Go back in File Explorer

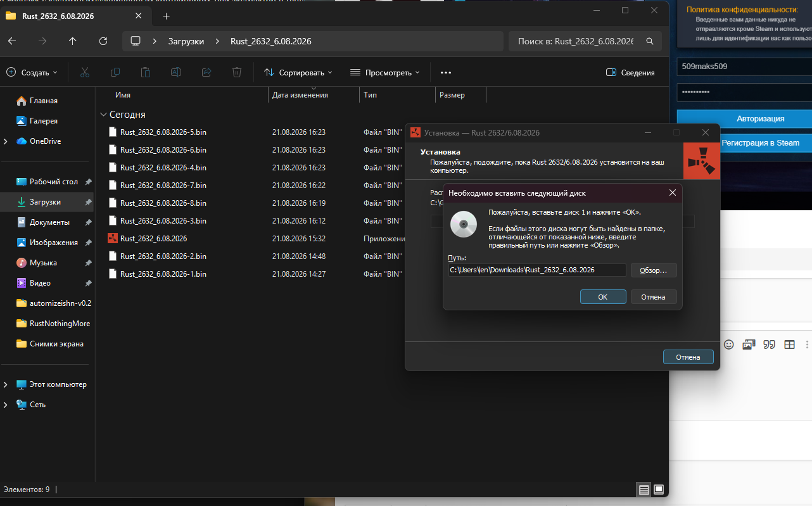(12, 41)
